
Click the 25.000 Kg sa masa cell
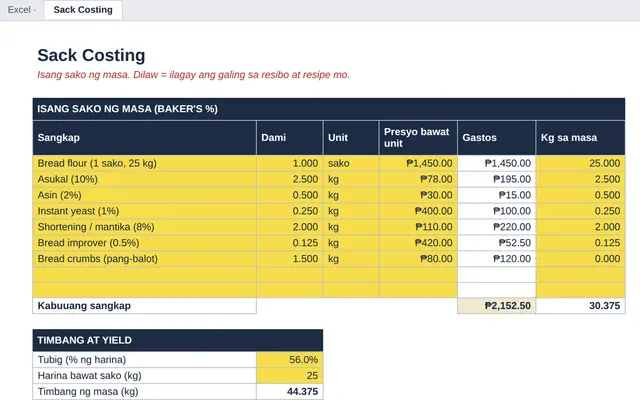580,163
